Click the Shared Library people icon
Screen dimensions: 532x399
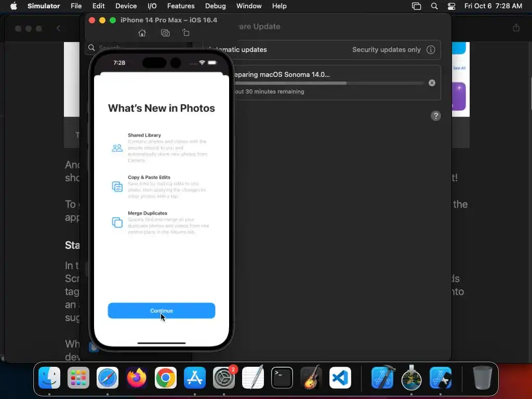point(117,148)
